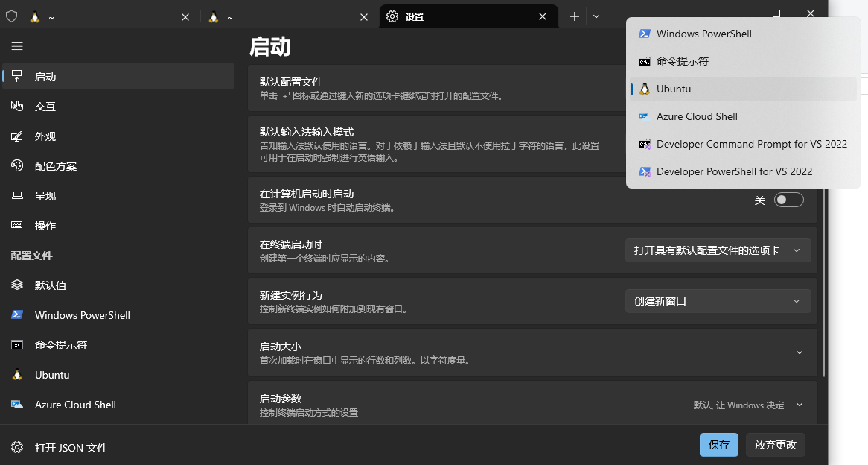Choose Azure Cloud Shell in dropdown list
Screen dimensions: 868x465
(743, 116)
